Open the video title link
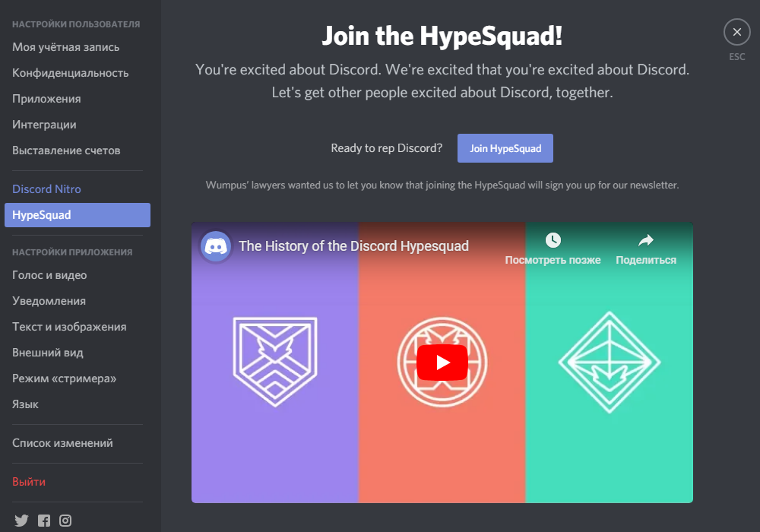The image size is (760, 532). (353, 246)
